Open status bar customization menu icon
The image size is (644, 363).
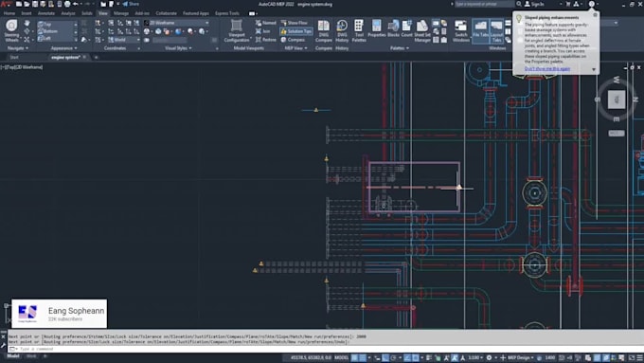tap(639, 357)
